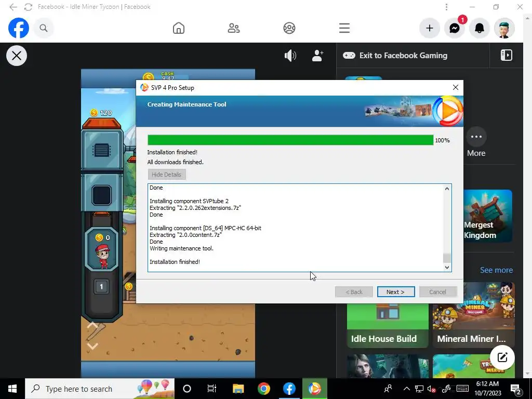Open the Mergest Kingdom game card
The height and width of the screenshot is (399, 532).
(487, 216)
